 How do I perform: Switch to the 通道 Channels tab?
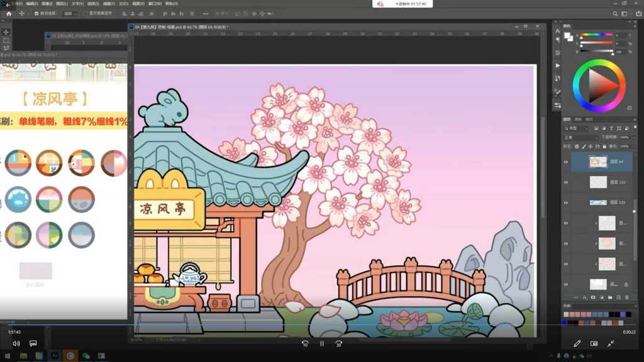(578, 119)
